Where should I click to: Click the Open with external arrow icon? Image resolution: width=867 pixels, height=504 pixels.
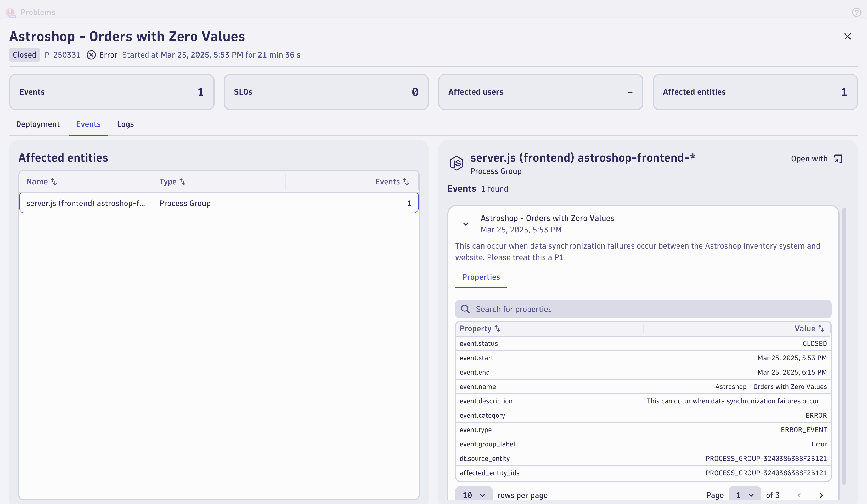coord(838,159)
